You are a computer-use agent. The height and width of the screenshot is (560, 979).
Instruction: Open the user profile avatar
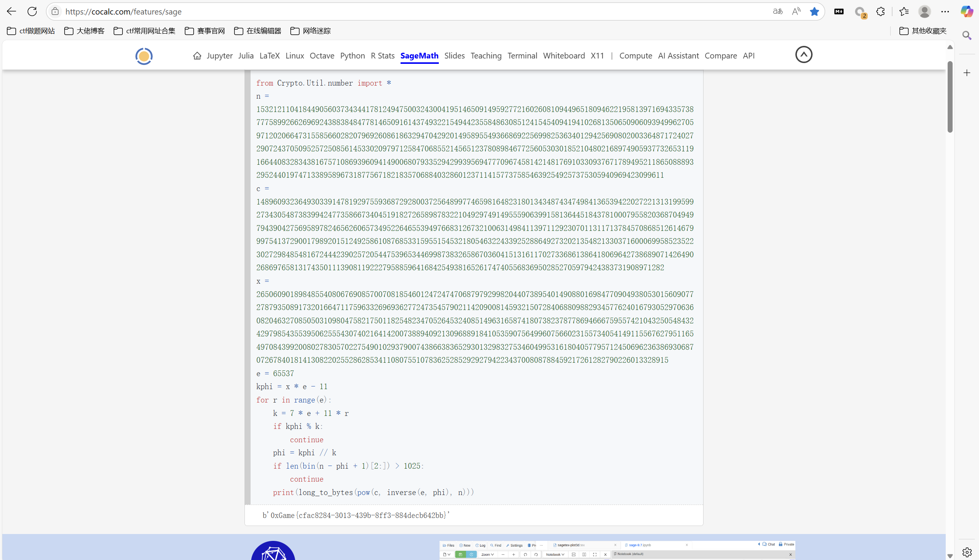[x=924, y=11]
